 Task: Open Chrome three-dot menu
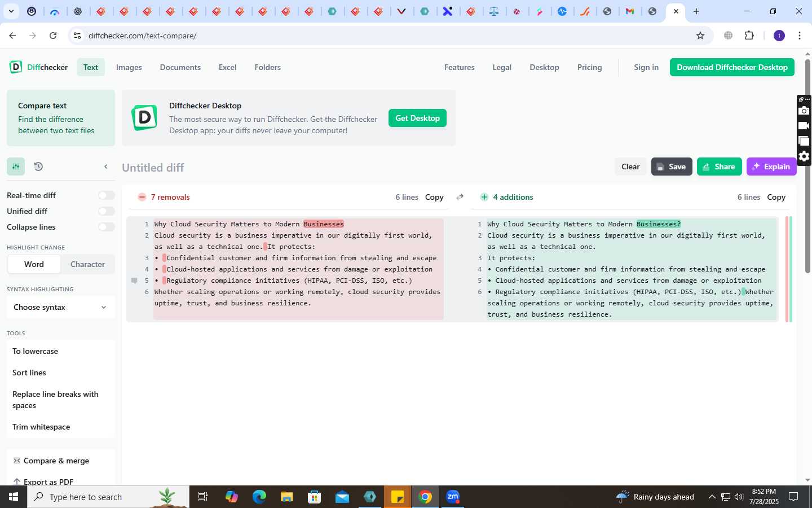(800, 36)
